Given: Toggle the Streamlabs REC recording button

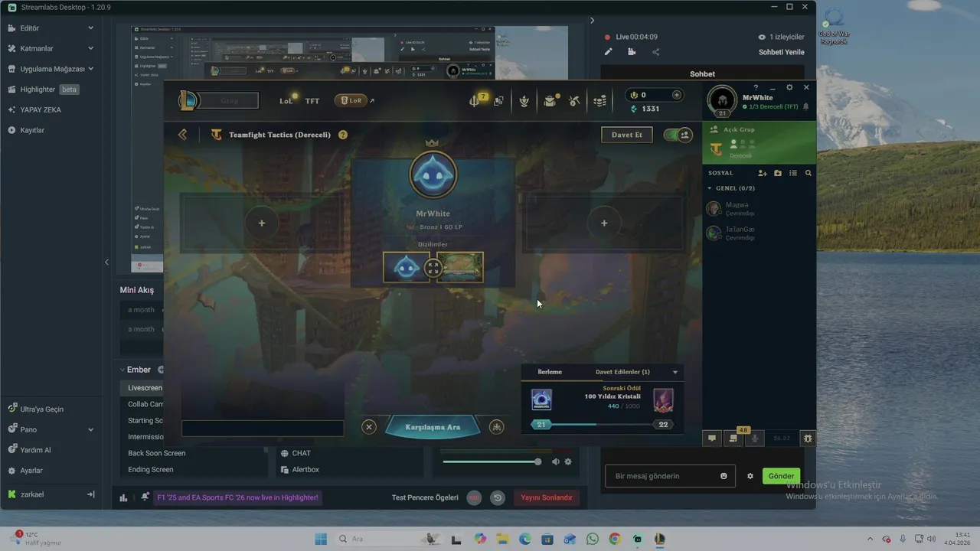Looking at the screenshot, I should click(x=474, y=497).
